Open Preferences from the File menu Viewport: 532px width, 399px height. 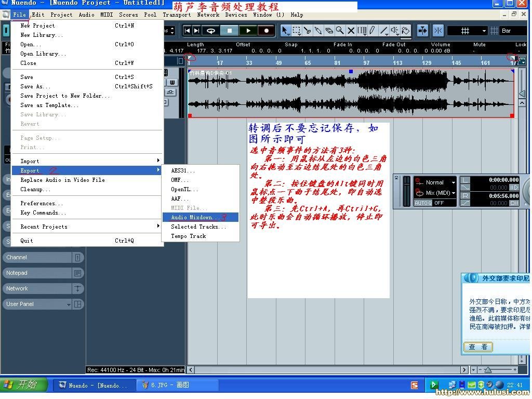coord(87,203)
